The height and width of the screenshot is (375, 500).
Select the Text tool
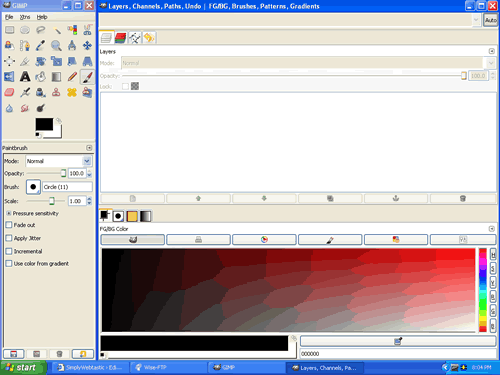[25, 77]
